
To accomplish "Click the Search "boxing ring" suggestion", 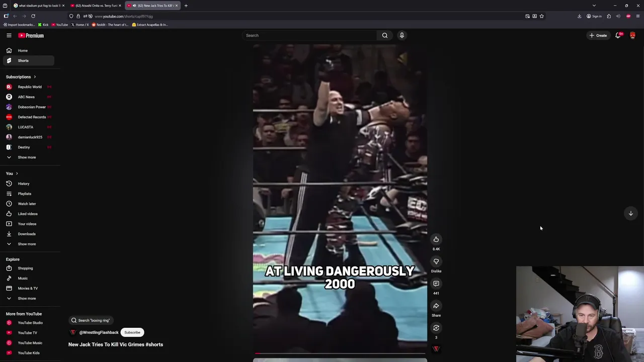I will (91, 320).
